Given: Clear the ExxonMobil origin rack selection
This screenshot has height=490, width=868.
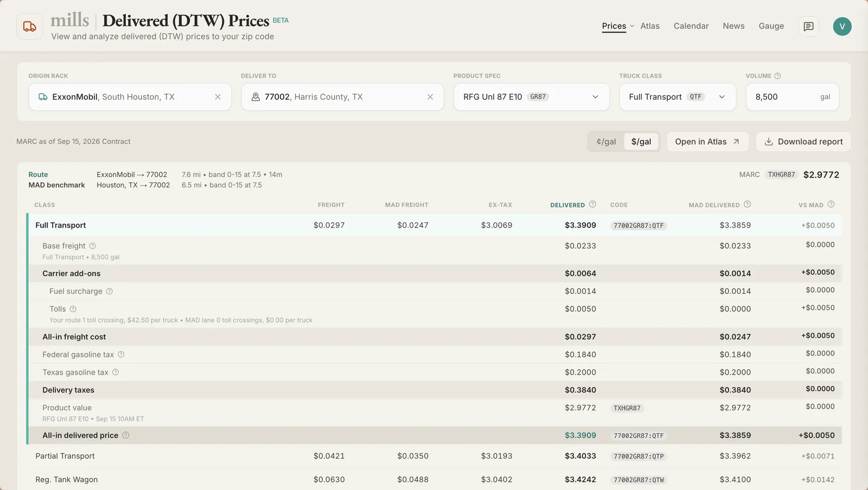Looking at the screenshot, I should (x=218, y=97).
